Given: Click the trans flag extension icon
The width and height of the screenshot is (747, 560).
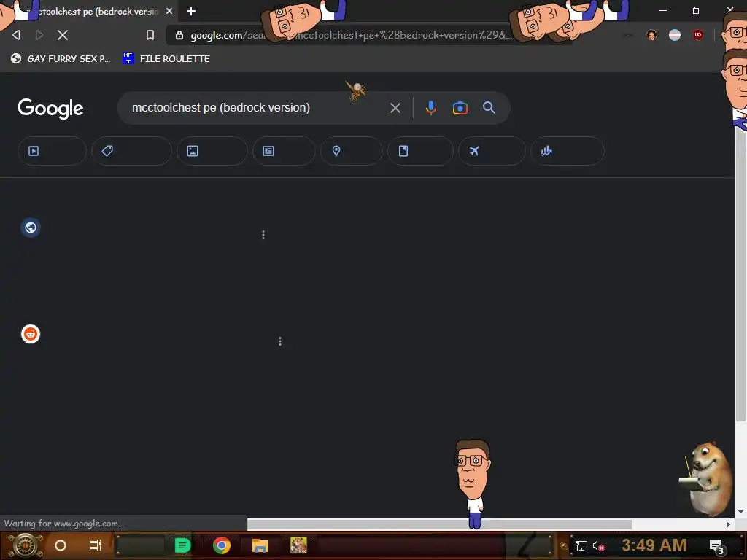Looking at the screenshot, I should 675,35.
